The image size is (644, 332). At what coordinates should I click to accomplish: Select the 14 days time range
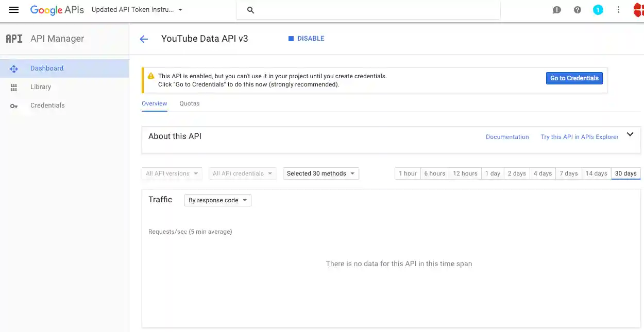[x=597, y=173]
